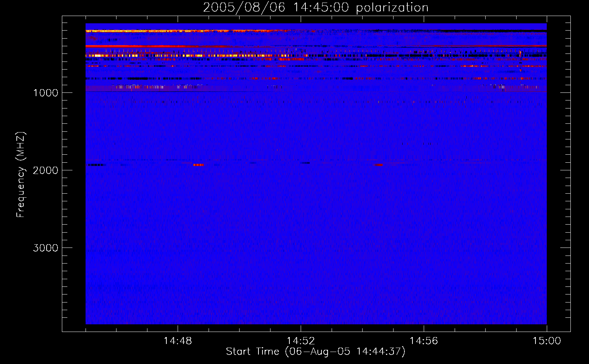Click the plot title '2005/08/06 14:45:00 polarization'
This screenshot has width=589, height=364.
click(316, 7)
